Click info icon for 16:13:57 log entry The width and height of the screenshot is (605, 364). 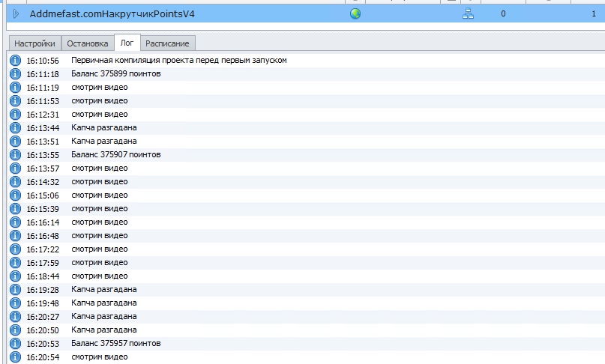tap(15, 168)
